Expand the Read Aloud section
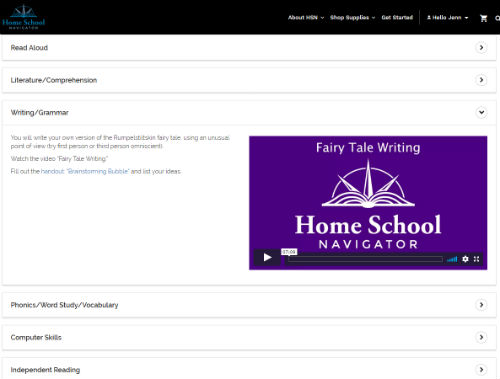 [249, 48]
